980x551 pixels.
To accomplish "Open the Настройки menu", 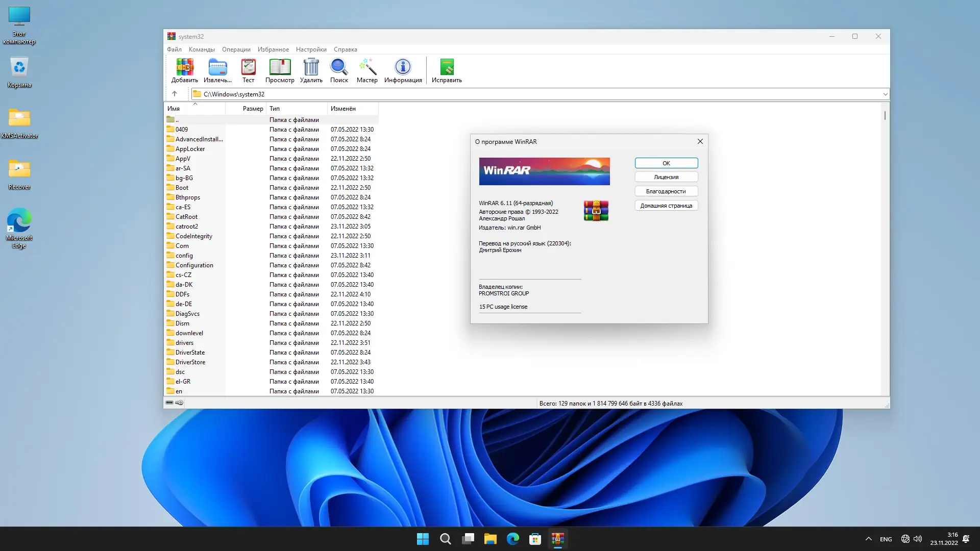I will 311,49.
